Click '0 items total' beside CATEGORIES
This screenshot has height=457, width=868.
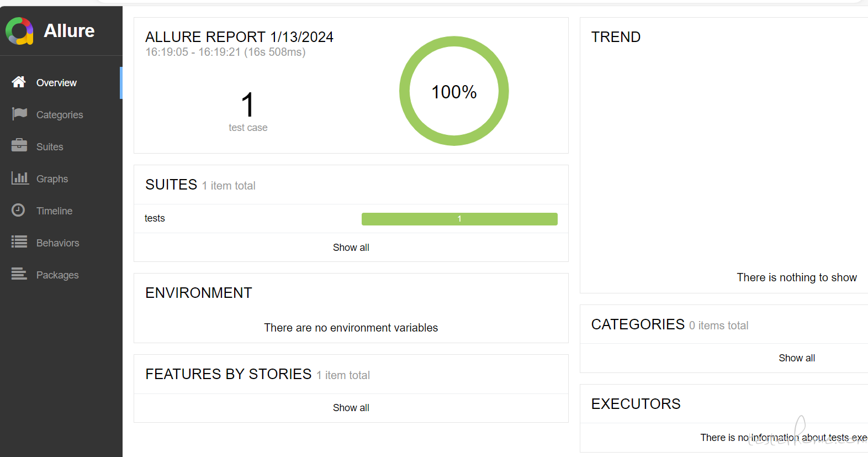click(x=718, y=325)
